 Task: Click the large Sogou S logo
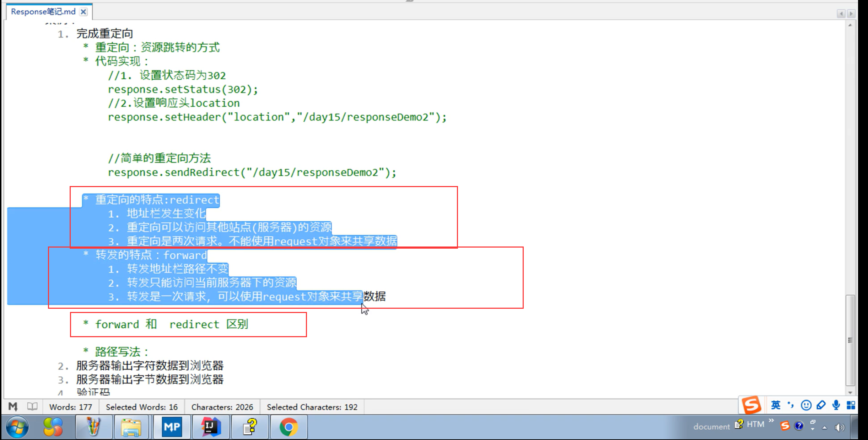coord(751,405)
